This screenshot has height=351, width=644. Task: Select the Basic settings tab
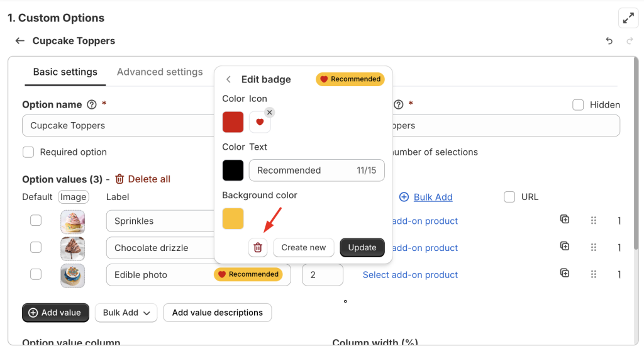[x=65, y=72]
